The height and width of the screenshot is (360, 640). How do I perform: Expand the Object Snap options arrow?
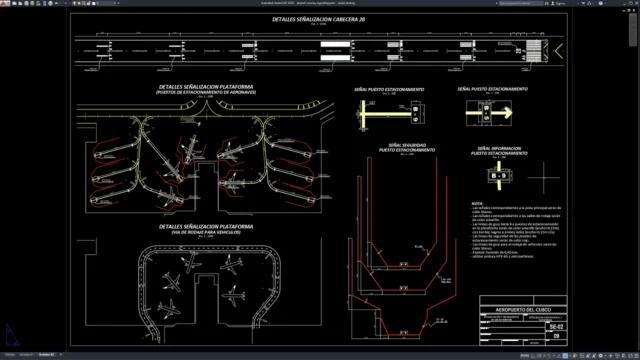[x=570, y=356]
